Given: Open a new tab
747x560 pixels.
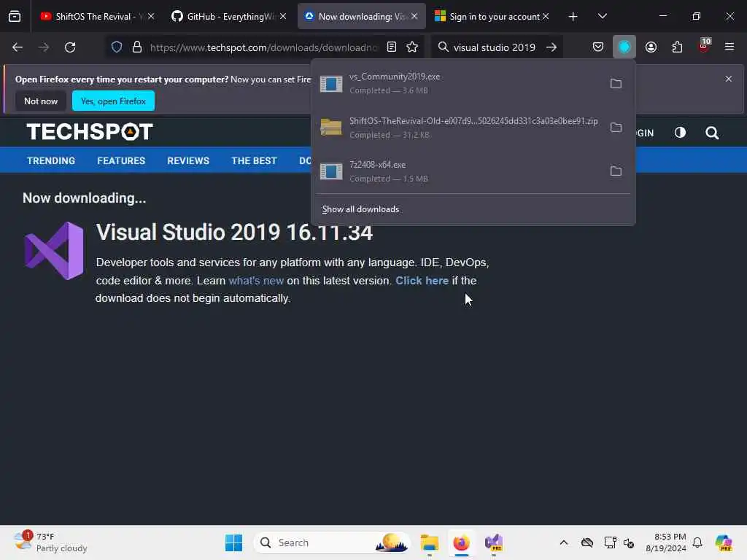Looking at the screenshot, I should 573,17.
